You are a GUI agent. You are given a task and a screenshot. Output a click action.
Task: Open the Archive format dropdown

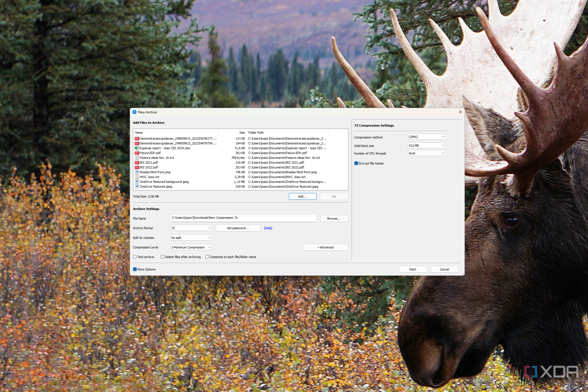[191, 228]
